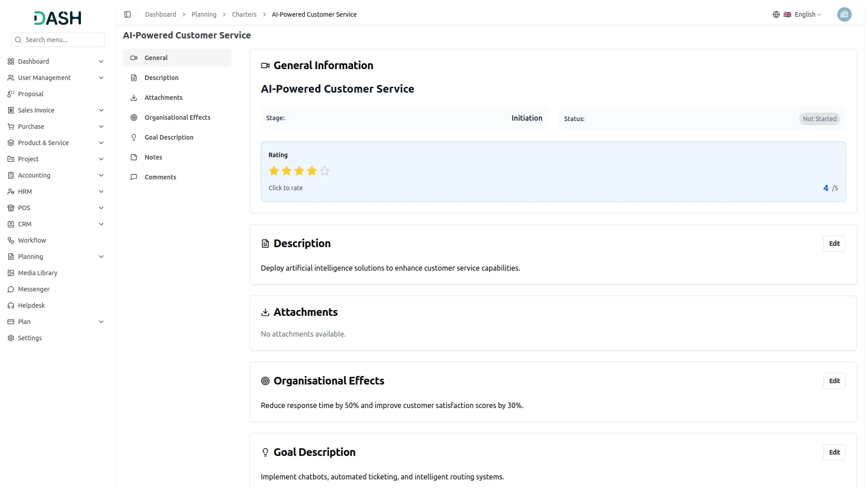The image size is (868, 488).
Task: Switch to the Attachments section tab
Action: tap(163, 98)
